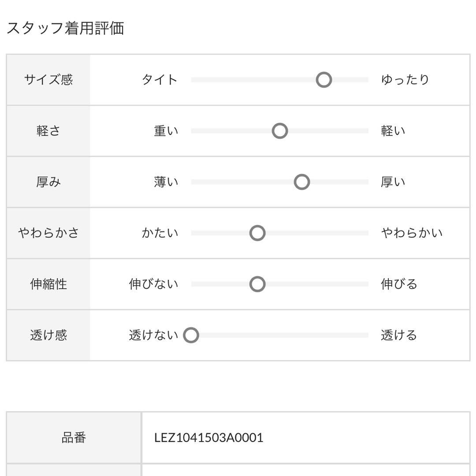Image resolution: width=476 pixels, height=476 pixels.
Task: Click the 厚い end label
Action: 393,182
